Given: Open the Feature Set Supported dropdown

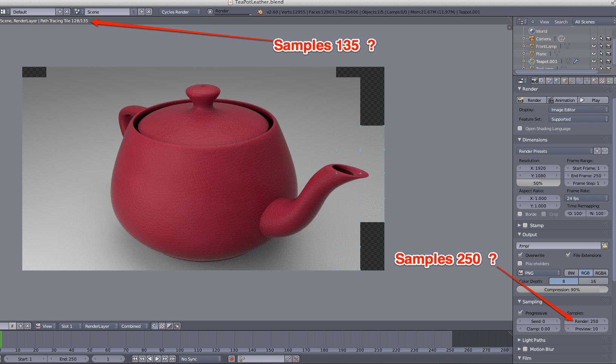Looking at the screenshot, I should point(578,119).
